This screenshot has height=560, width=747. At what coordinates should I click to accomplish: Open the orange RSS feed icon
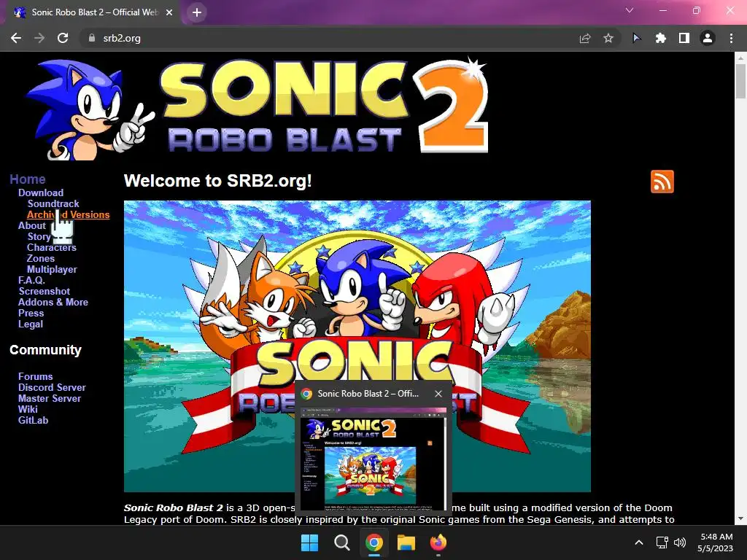[x=662, y=182]
